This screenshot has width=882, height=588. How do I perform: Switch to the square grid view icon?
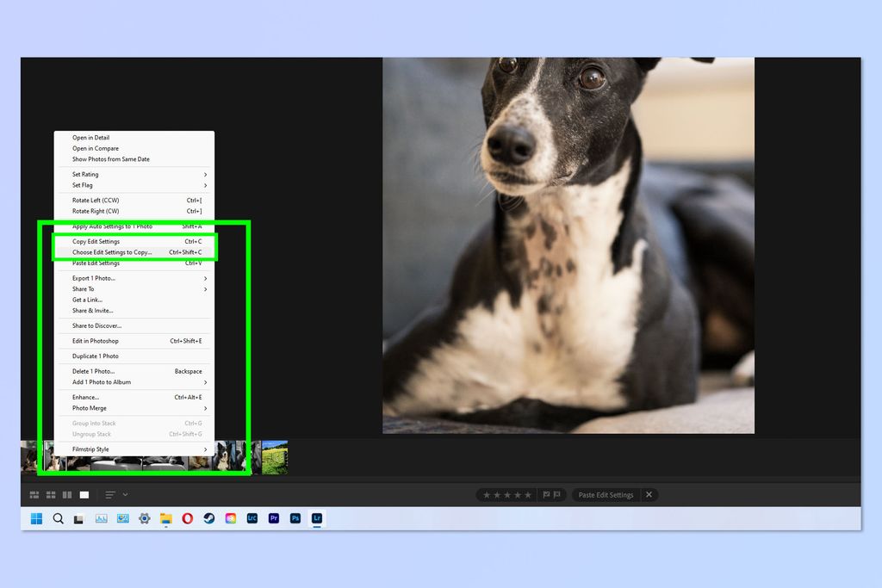(51, 495)
